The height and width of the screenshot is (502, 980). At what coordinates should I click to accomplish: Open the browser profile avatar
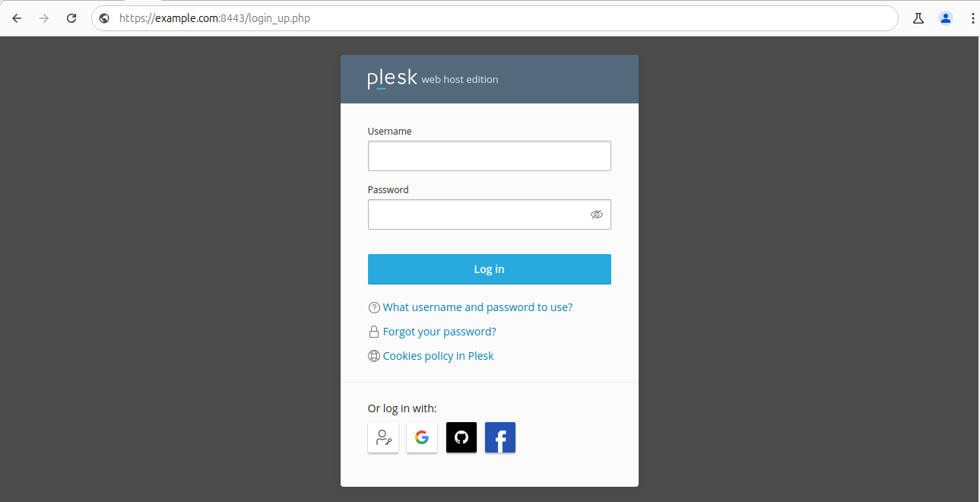pos(946,18)
